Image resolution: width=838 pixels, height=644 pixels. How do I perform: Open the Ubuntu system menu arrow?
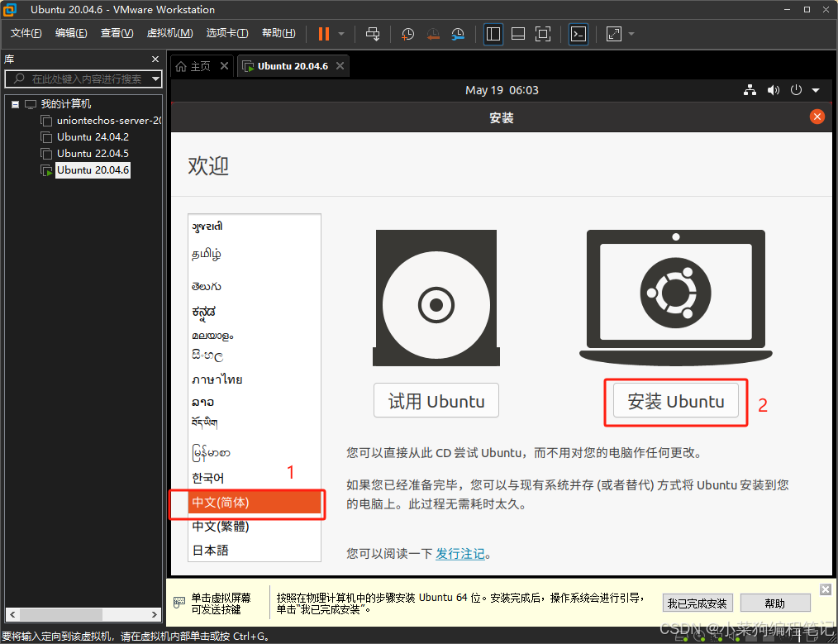(x=816, y=90)
